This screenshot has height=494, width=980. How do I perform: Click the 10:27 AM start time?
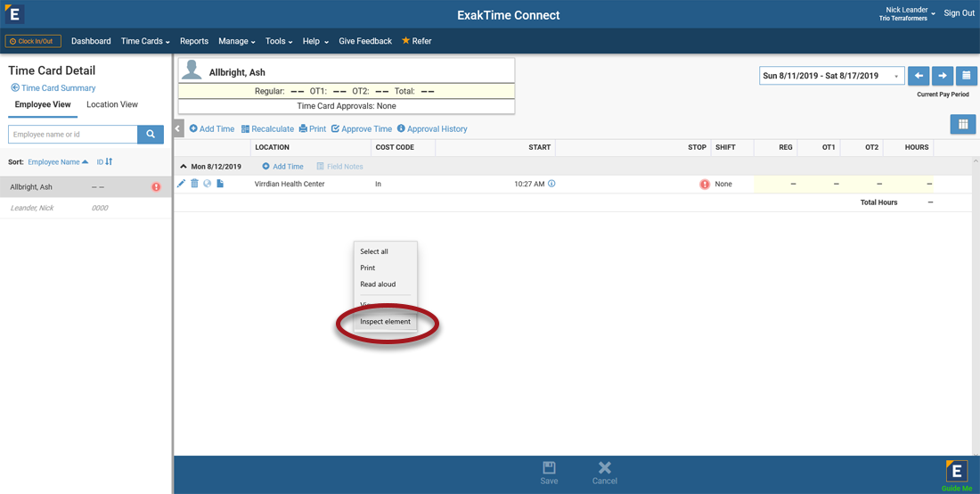[529, 184]
